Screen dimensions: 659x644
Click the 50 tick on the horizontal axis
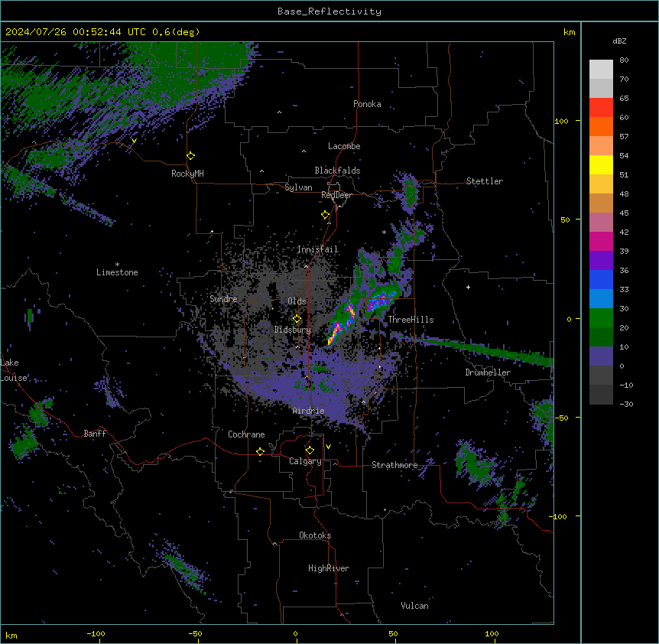(x=393, y=633)
